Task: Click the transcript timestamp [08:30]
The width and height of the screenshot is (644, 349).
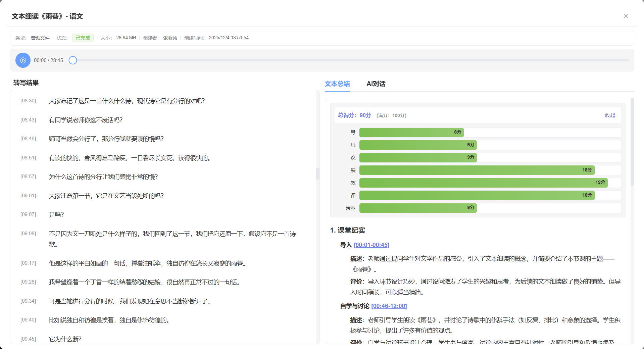Action: pos(28,101)
